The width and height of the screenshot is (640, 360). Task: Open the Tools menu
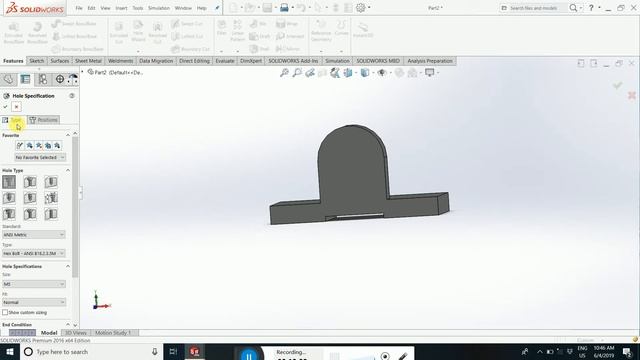tap(138, 8)
